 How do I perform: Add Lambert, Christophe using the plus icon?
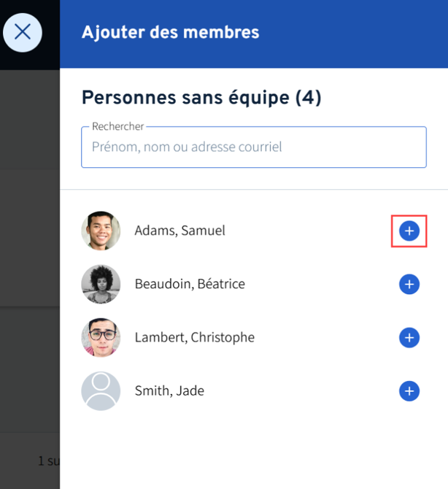coord(409,337)
